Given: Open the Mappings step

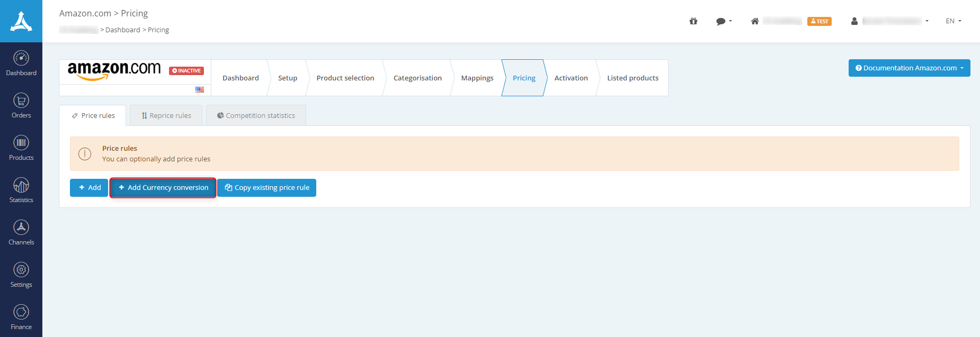Looking at the screenshot, I should click(477, 78).
